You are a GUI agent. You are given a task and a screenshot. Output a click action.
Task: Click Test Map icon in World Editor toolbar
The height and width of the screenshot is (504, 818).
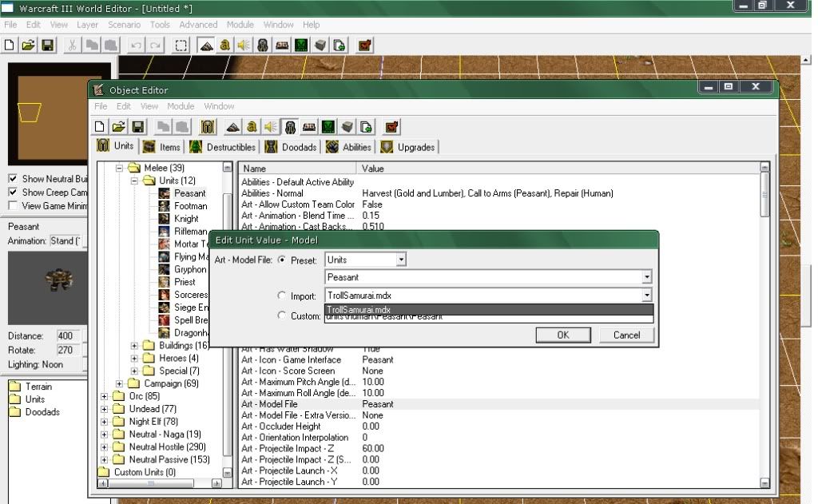[x=364, y=46]
